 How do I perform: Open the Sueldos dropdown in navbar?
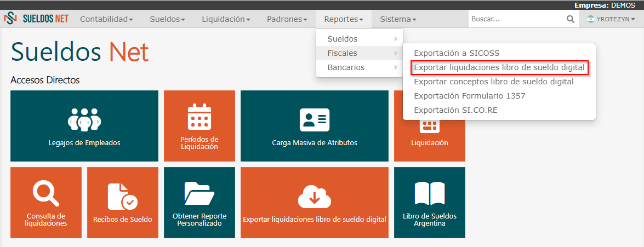tap(167, 19)
